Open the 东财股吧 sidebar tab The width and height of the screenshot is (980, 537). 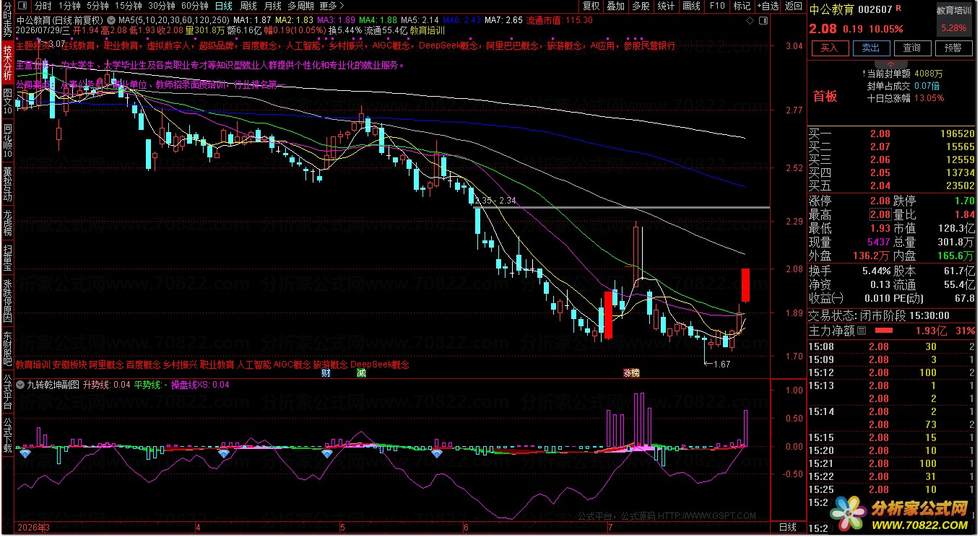(7, 349)
